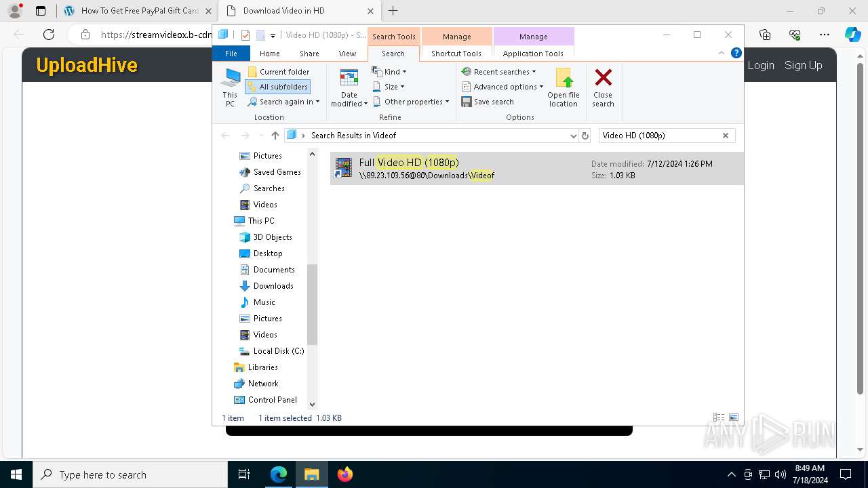Clear the Explorer search box
Viewport: 868px width, 488px height.
click(x=726, y=136)
